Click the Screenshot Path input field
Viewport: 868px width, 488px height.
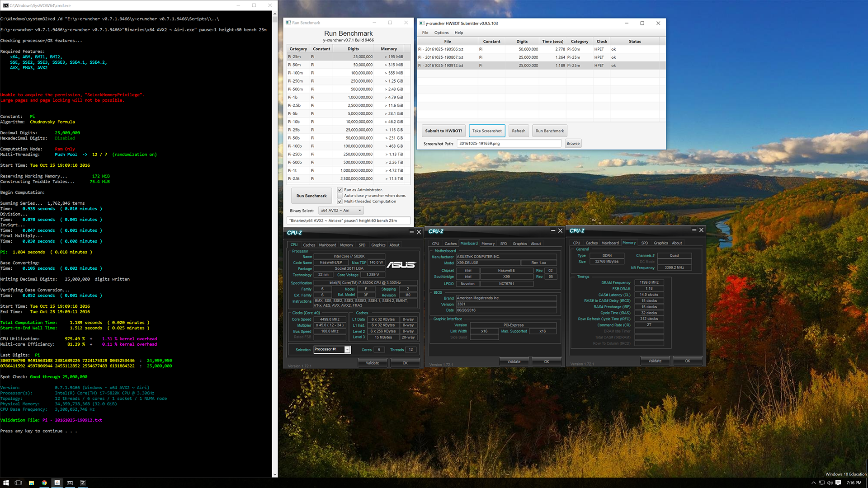509,144
